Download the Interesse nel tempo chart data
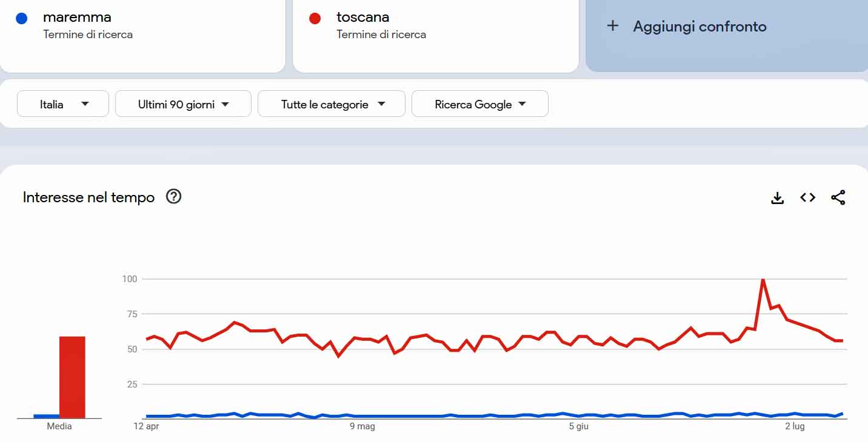The image size is (868, 442). [x=777, y=198]
